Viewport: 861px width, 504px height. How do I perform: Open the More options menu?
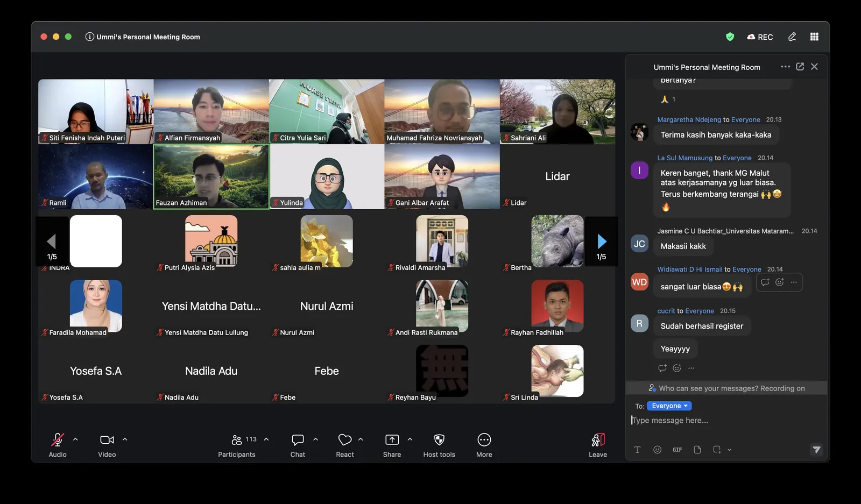coord(484,445)
